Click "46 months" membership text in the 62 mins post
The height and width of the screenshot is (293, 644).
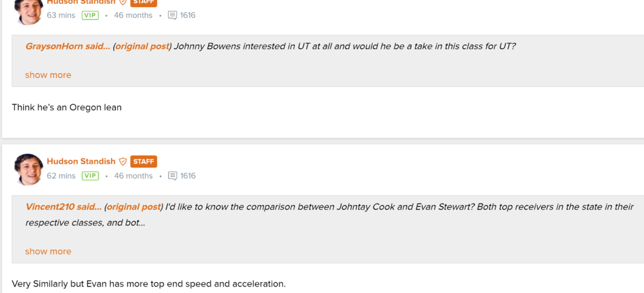click(x=133, y=176)
